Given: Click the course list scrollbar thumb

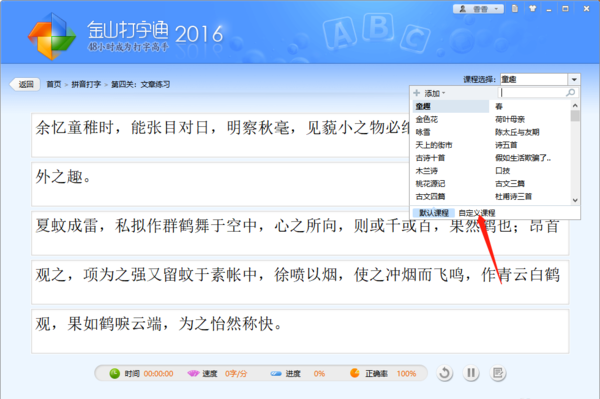Looking at the screenshot, I should click(575, 116).
